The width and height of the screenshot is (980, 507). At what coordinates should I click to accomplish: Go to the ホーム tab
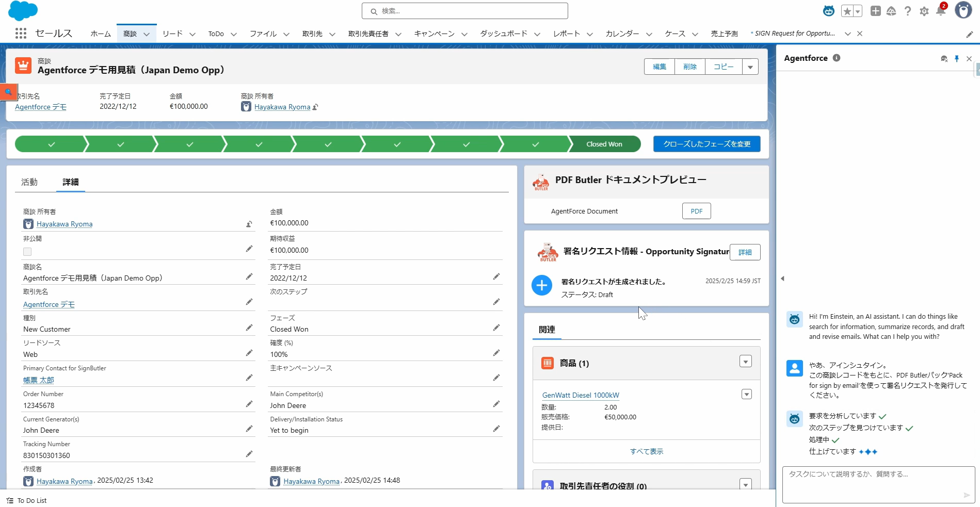tap(101, 34)
